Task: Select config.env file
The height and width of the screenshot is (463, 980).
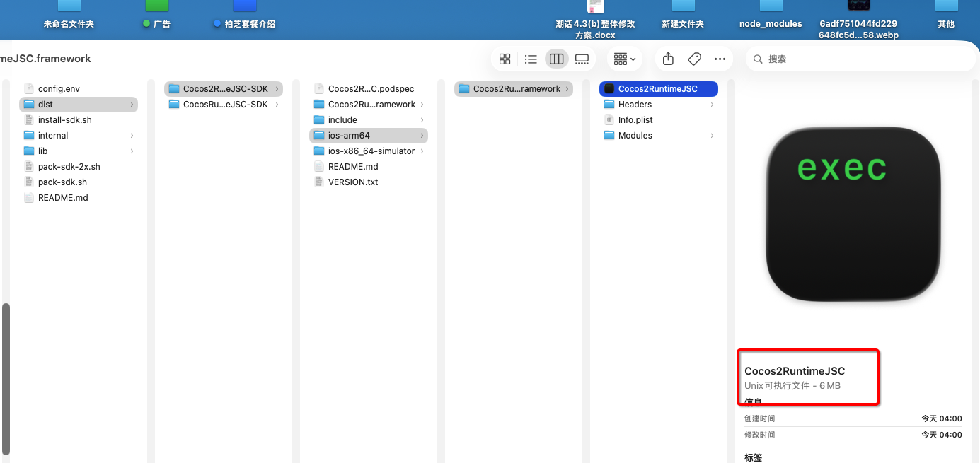Action: (78, 89)
